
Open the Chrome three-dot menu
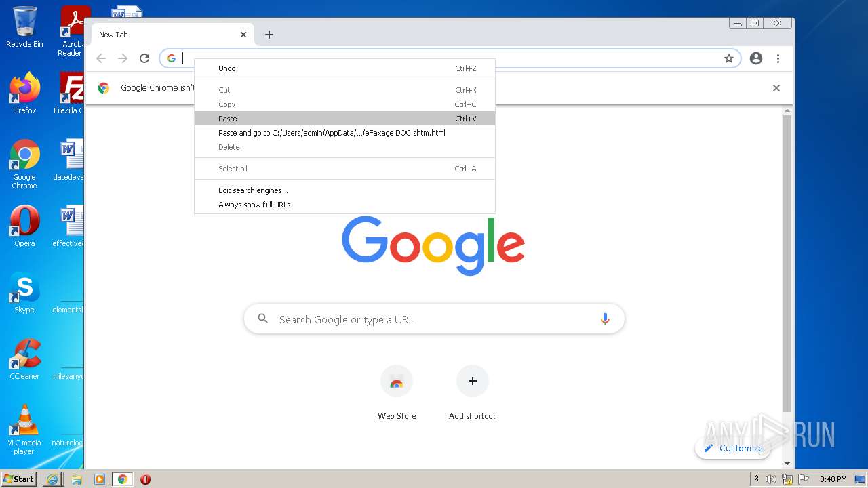(778, 58)
